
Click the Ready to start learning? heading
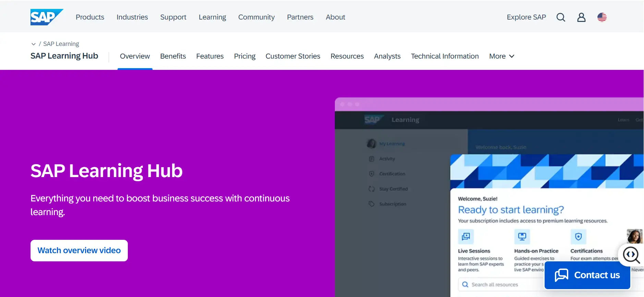(511, 210)
